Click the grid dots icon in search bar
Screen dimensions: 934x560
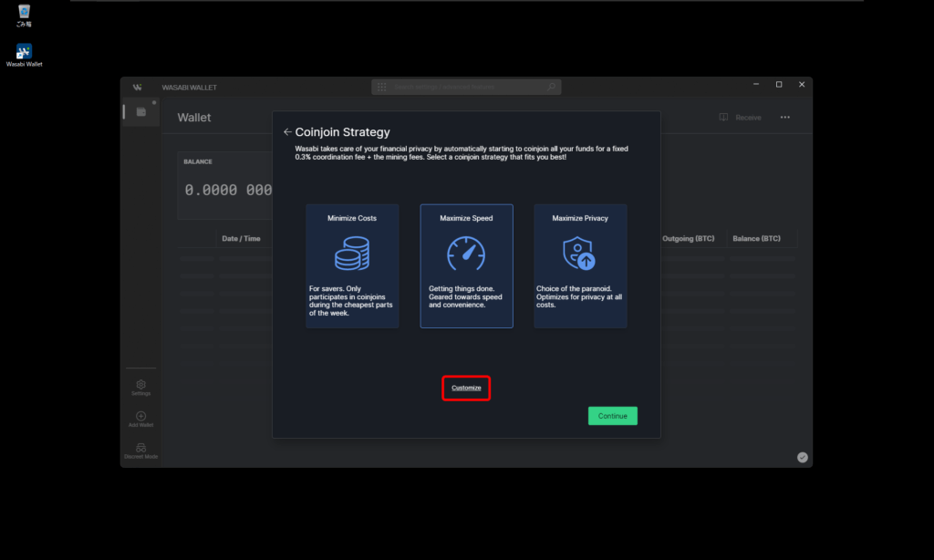coord(382,87)
